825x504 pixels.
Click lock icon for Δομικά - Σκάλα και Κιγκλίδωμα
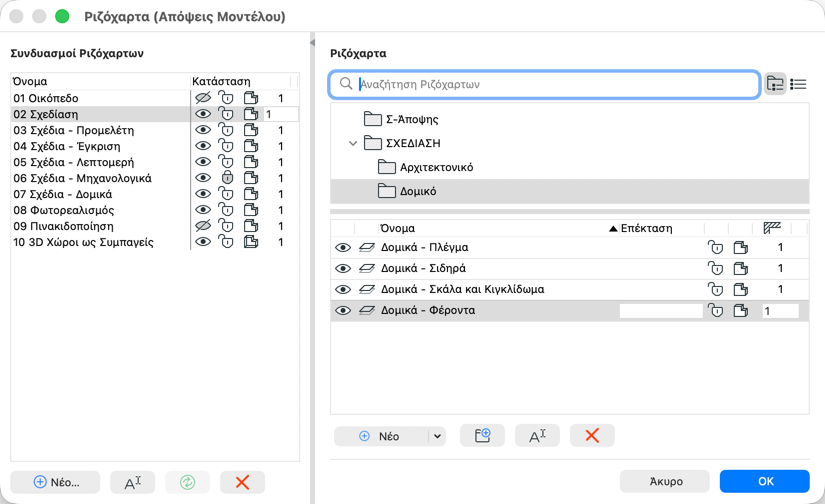click(715, 289)
